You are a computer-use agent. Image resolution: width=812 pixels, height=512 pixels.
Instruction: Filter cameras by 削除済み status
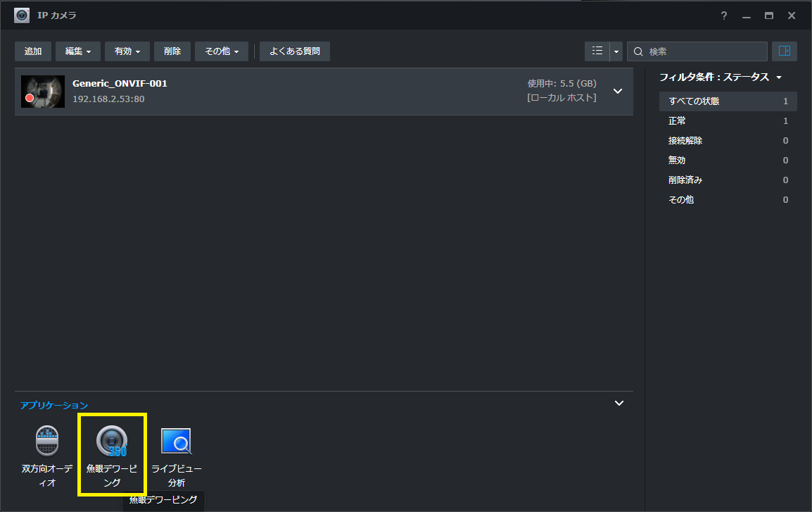[728, 180]
